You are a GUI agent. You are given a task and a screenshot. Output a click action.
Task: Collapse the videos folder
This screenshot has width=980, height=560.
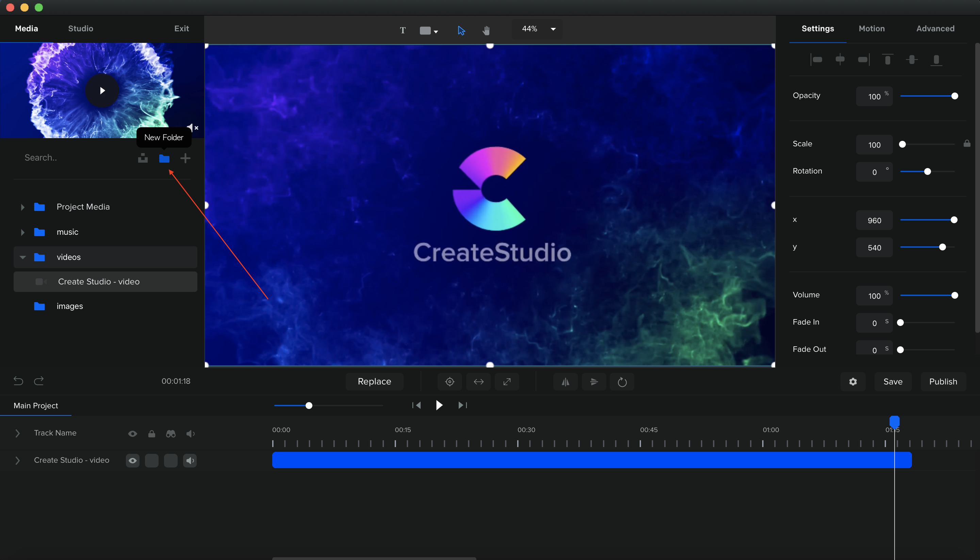23,257
